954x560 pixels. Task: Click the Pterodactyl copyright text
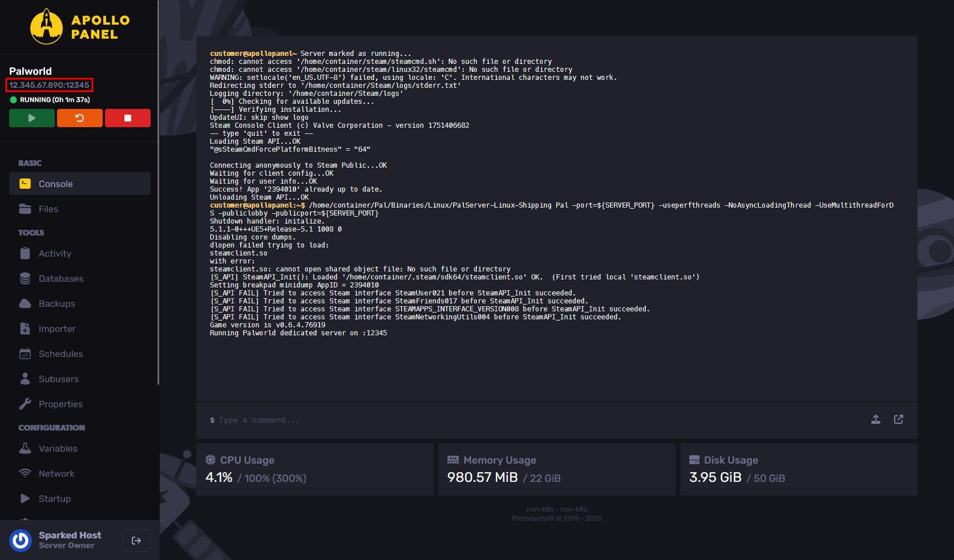[557, 518]
